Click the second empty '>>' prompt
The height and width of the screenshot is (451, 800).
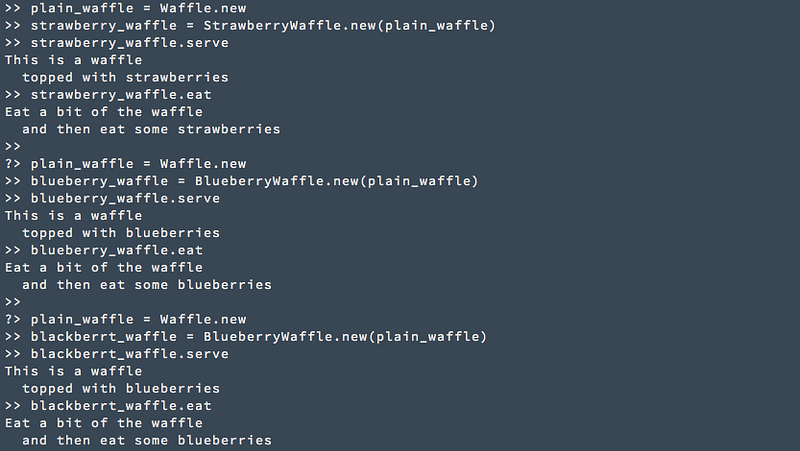click(13, 303)
